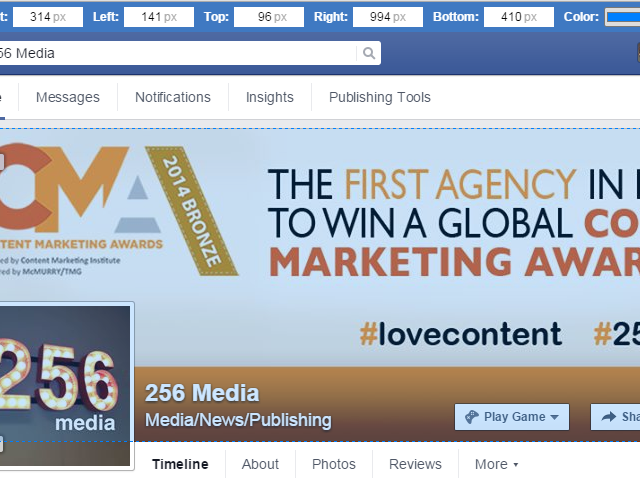
Task: Open the Photos tab
Action: (x=333, y=464)
